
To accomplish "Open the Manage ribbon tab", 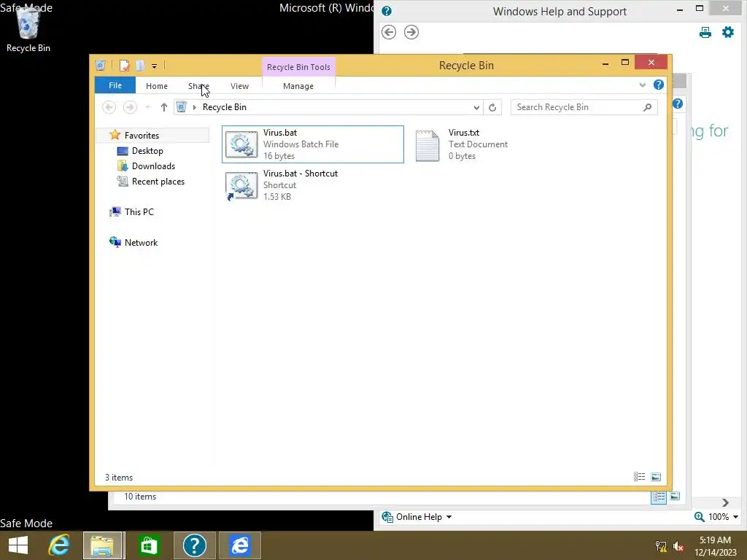I will (298, 86).
